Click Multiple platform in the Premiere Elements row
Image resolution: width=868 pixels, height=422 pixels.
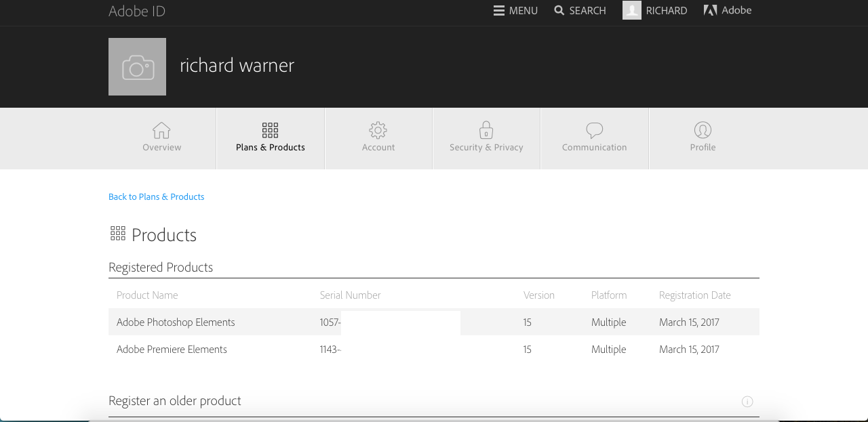click(609, 350)
